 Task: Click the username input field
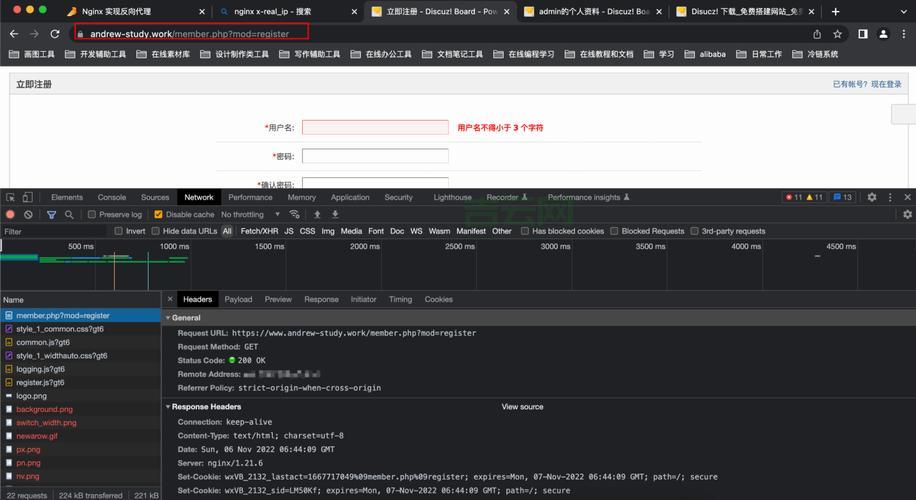[x=375, y=128]
